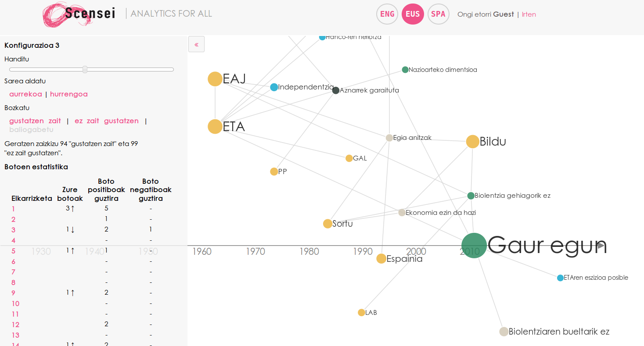
Task: Select the large green Gaur egun node
Action: click(474, 246)
